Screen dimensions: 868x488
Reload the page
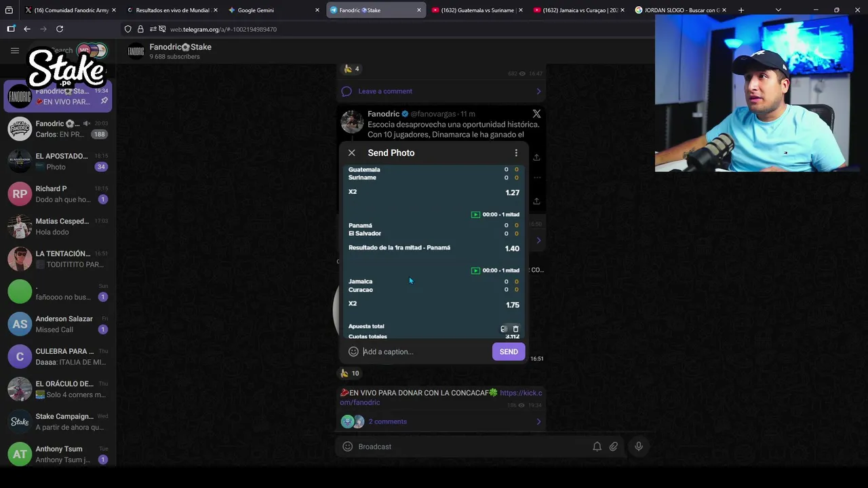60,29
